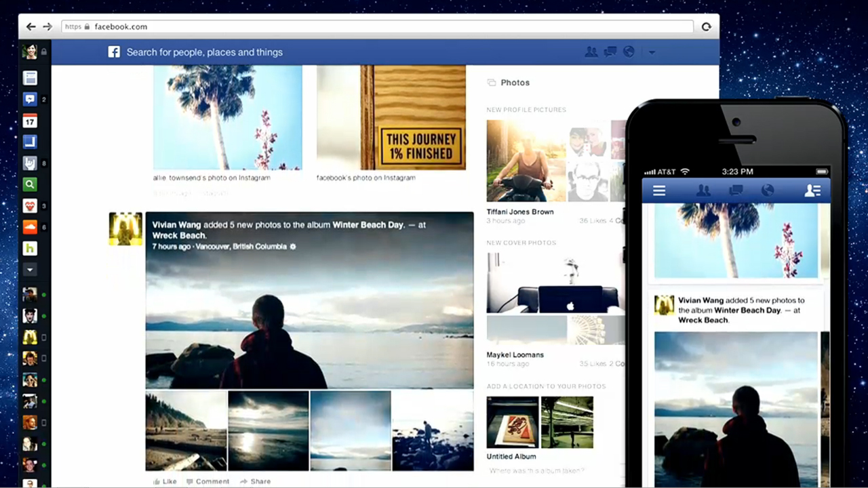Reload the facebook.com page

click(x=706, y=26)
